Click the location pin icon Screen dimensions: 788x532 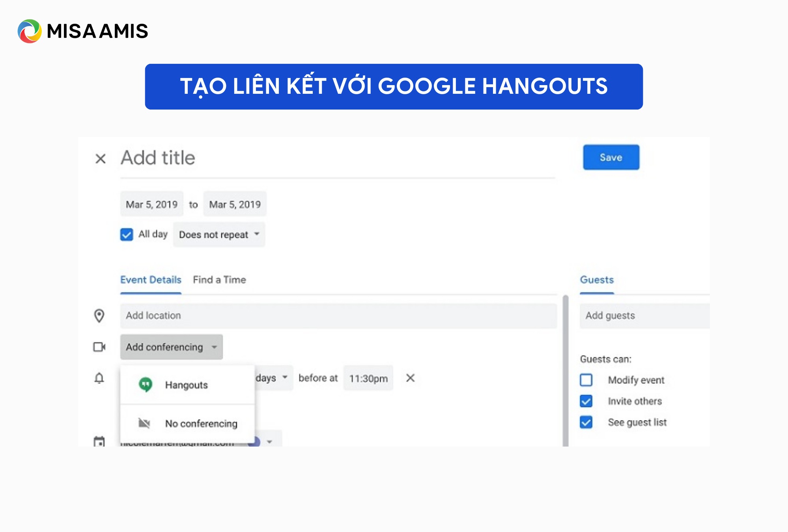pyautogui.click(x=99, y=316)
